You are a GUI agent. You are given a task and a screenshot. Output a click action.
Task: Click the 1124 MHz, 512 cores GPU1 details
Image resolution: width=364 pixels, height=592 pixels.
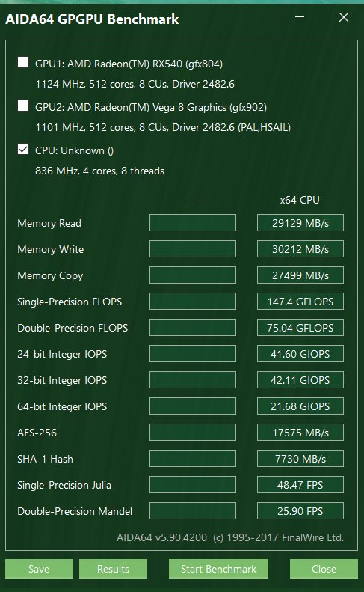(x=135, y=84)
